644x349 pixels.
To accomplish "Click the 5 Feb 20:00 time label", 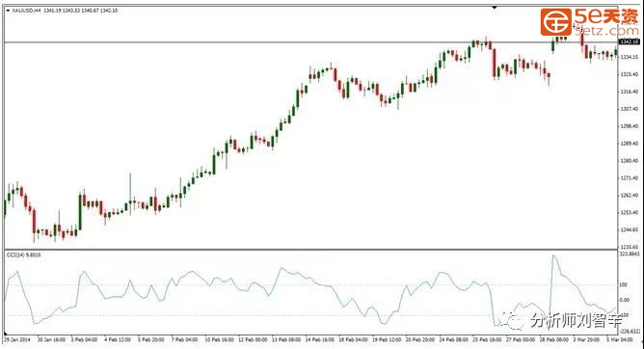I will coord(151,340).
